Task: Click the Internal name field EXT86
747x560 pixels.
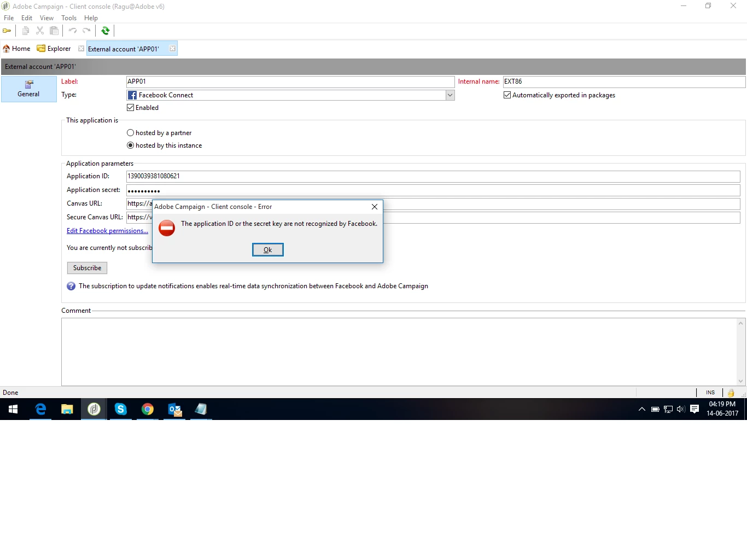Action: (x=624, y=81)
